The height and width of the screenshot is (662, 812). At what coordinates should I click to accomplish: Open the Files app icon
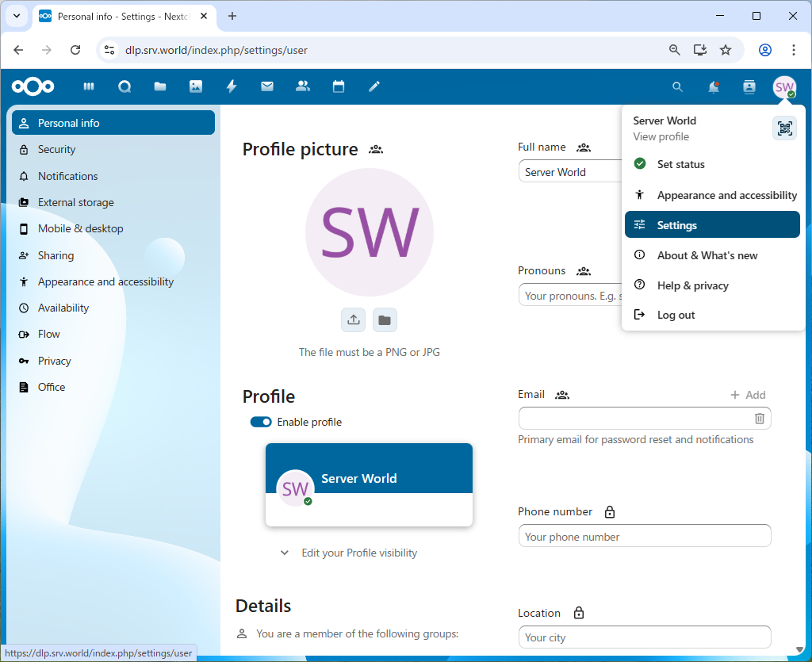[x=160, y=86]
